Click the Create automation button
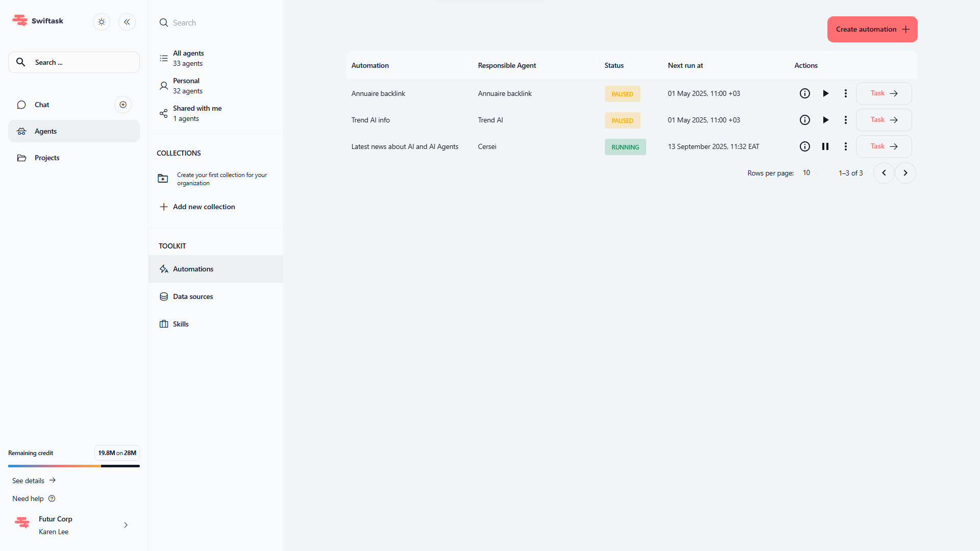This screenshot has height=551, width=980. (x=872, y=29)
